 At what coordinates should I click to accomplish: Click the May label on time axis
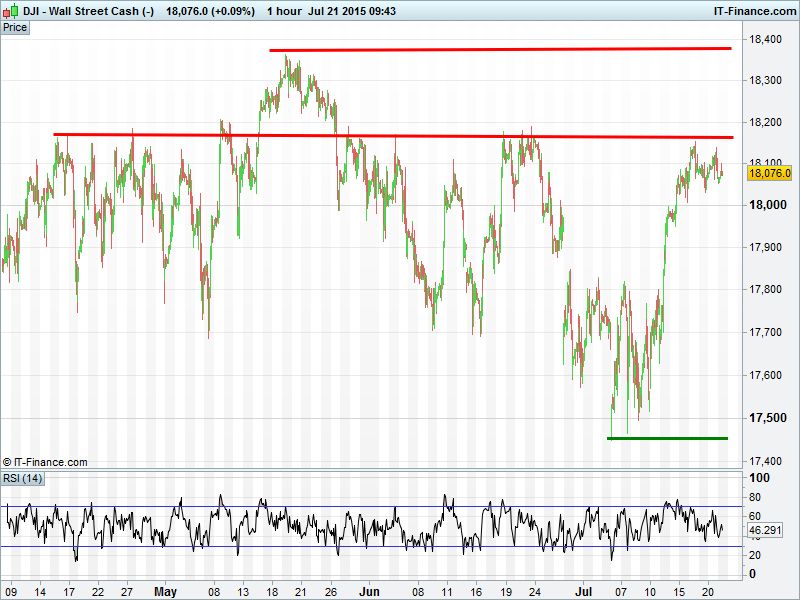tap(166, 591)
